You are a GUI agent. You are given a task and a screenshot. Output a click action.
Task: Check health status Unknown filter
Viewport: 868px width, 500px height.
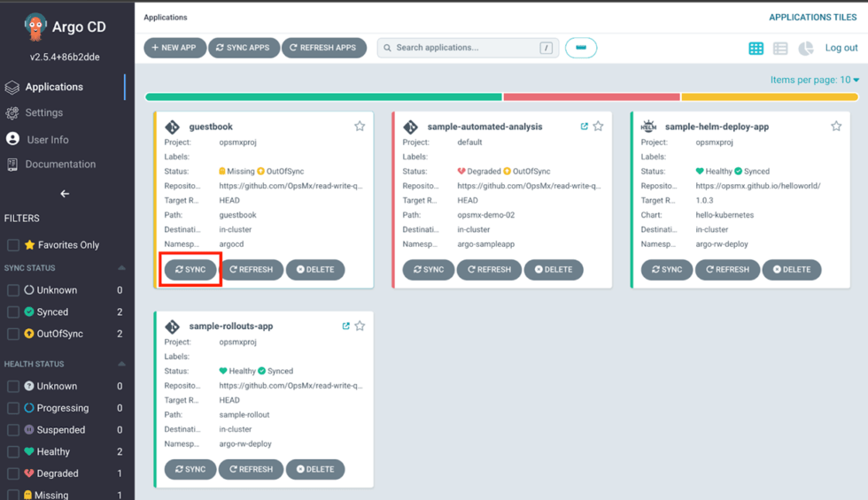(13, 386)
